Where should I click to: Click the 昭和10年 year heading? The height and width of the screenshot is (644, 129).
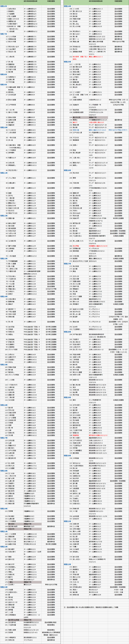point(4,127)
